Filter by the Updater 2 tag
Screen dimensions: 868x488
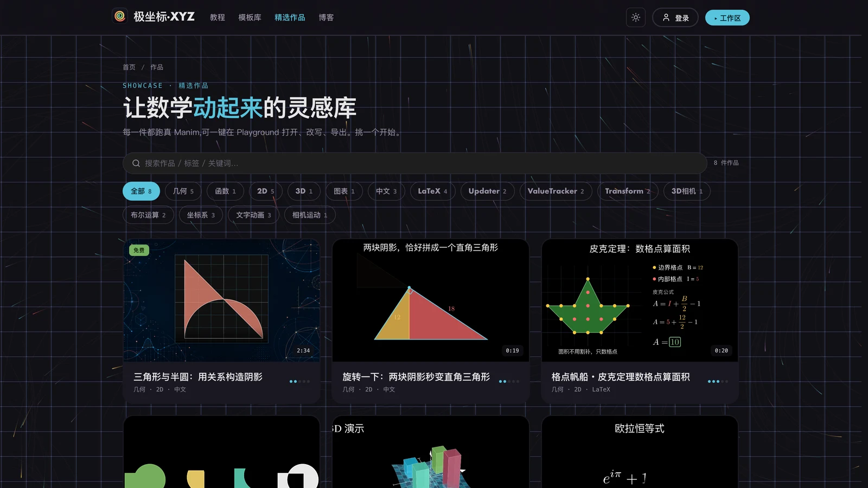pyautogui.click(x=487, y=191)
